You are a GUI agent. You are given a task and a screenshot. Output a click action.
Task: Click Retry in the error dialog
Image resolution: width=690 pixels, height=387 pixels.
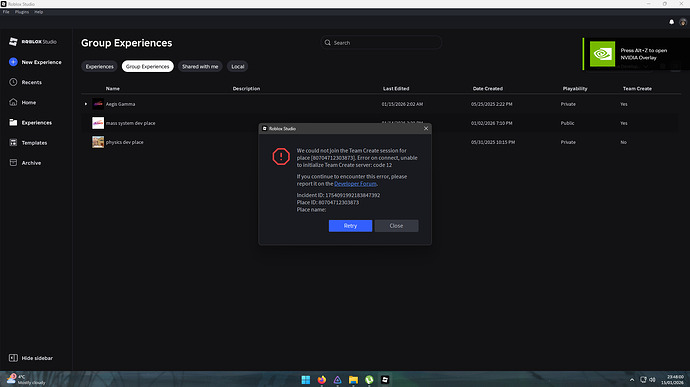(350, 226)
